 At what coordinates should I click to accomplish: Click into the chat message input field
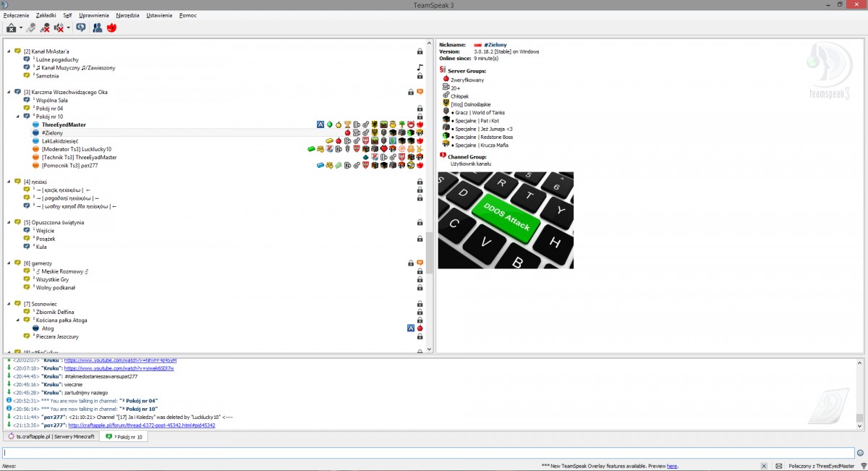pos(427,453)
